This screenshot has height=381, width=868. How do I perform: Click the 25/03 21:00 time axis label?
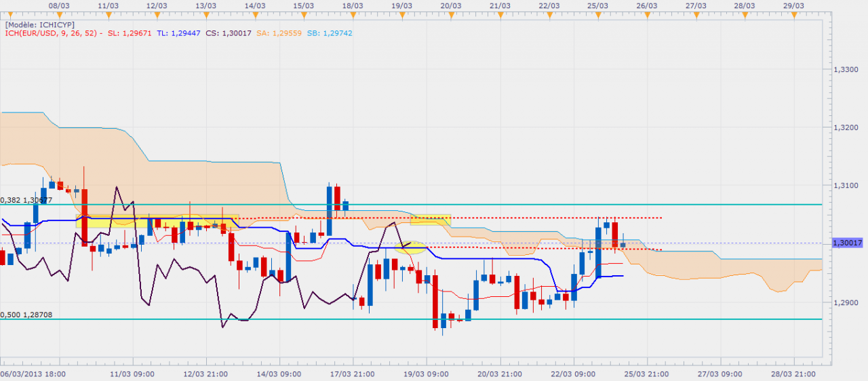pyautogui.click(x=647, y=374)
